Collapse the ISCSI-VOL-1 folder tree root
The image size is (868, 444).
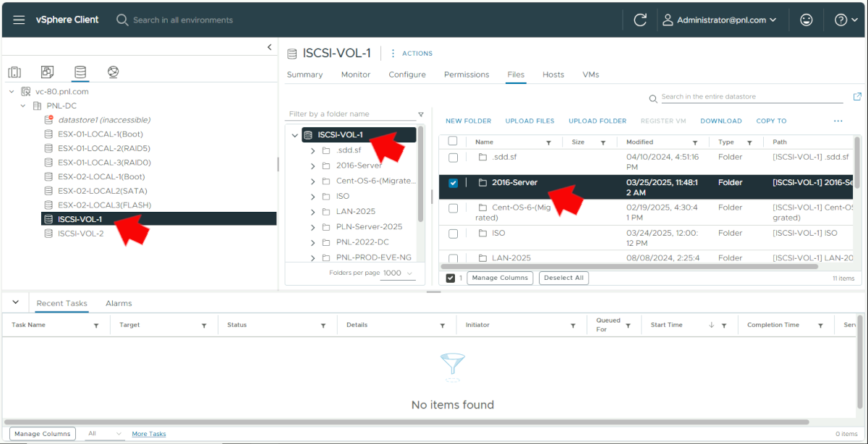coord(295,135)
